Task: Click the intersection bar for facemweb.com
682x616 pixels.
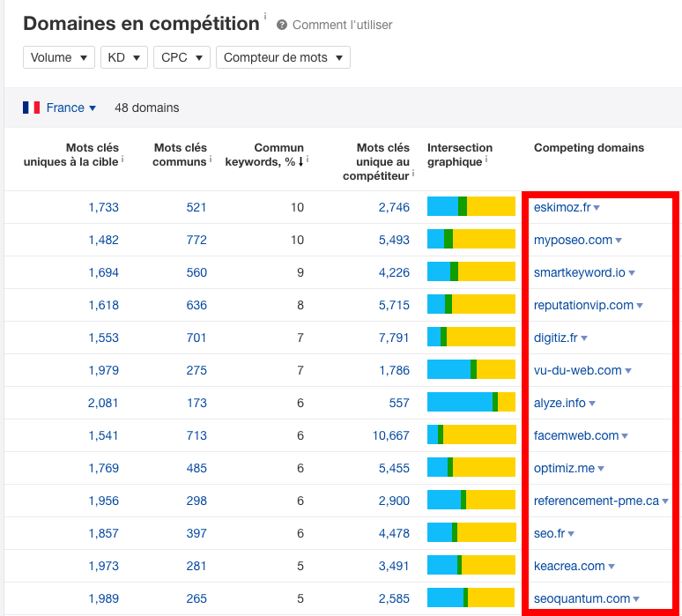Action: click(471, 434)
